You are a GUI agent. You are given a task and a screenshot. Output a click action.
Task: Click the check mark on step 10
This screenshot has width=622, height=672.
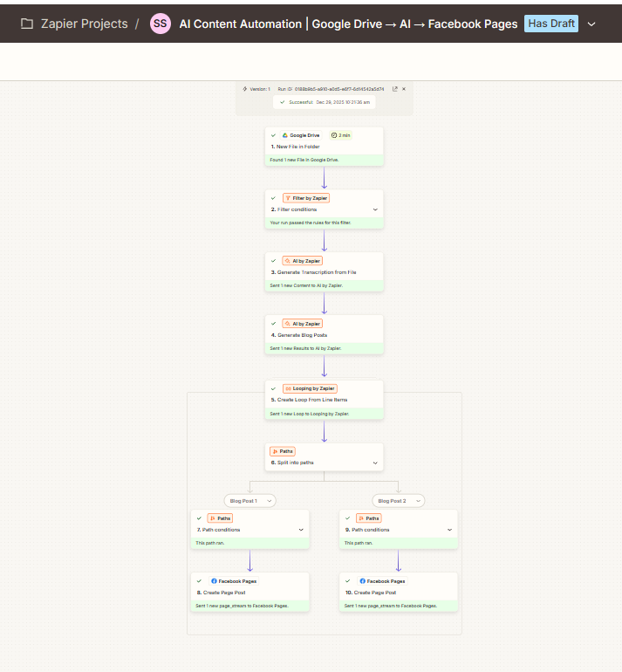348,581
